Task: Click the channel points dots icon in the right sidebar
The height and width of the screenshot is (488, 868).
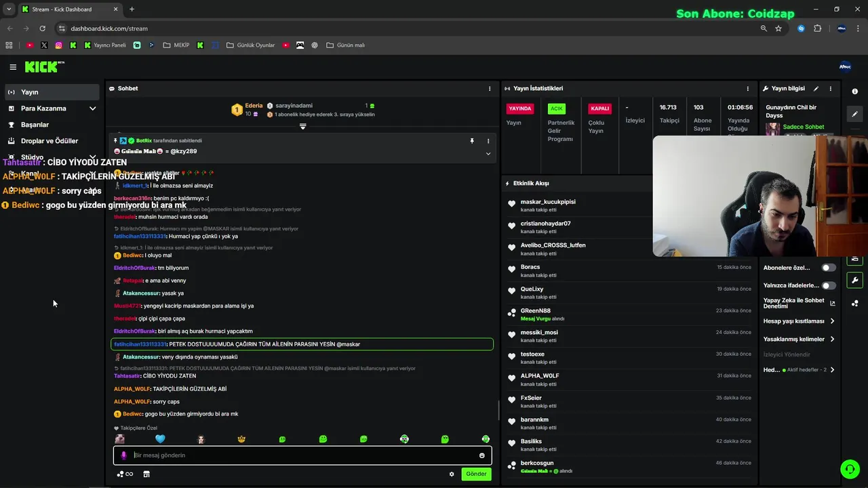Action: (854, 303)
